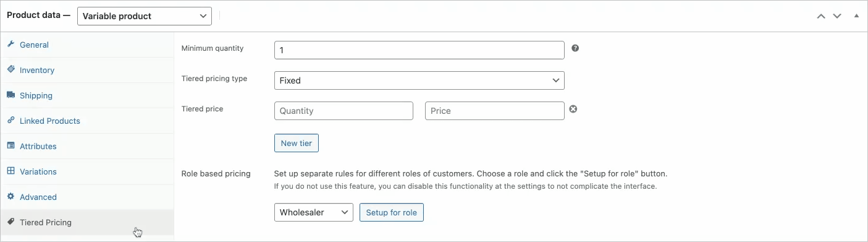The height and width of the screenshot is (242, 868).
Task: Click the Inventory tag icon
Action: click(x=11, y=70)
